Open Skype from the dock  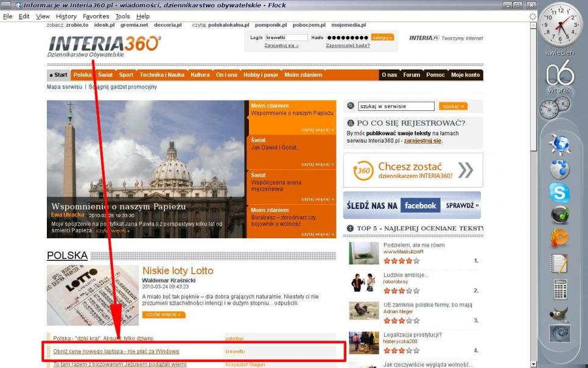point(559,193)
